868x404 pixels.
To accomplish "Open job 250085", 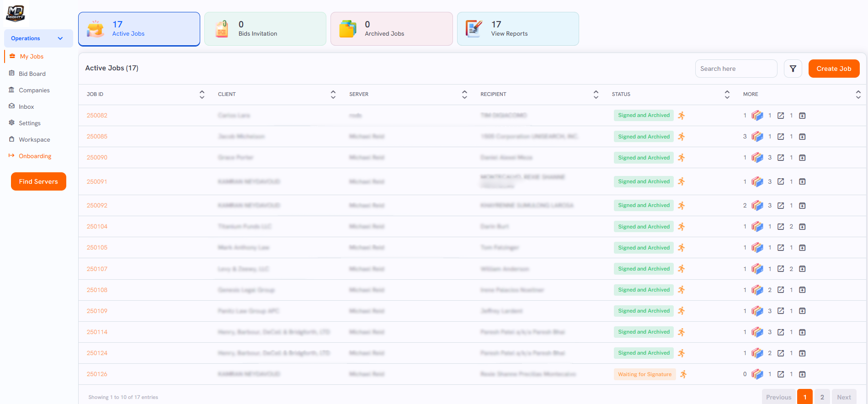I will coord(97,137).
